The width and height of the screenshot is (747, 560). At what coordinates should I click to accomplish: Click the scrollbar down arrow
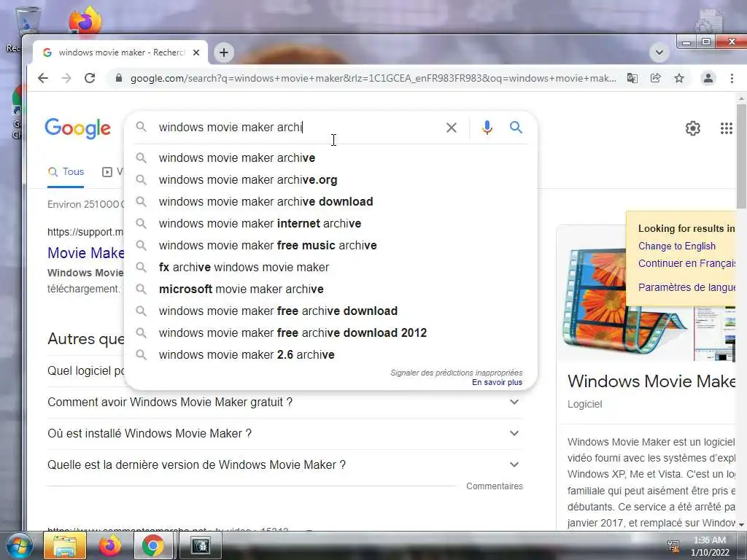[741, 524]
